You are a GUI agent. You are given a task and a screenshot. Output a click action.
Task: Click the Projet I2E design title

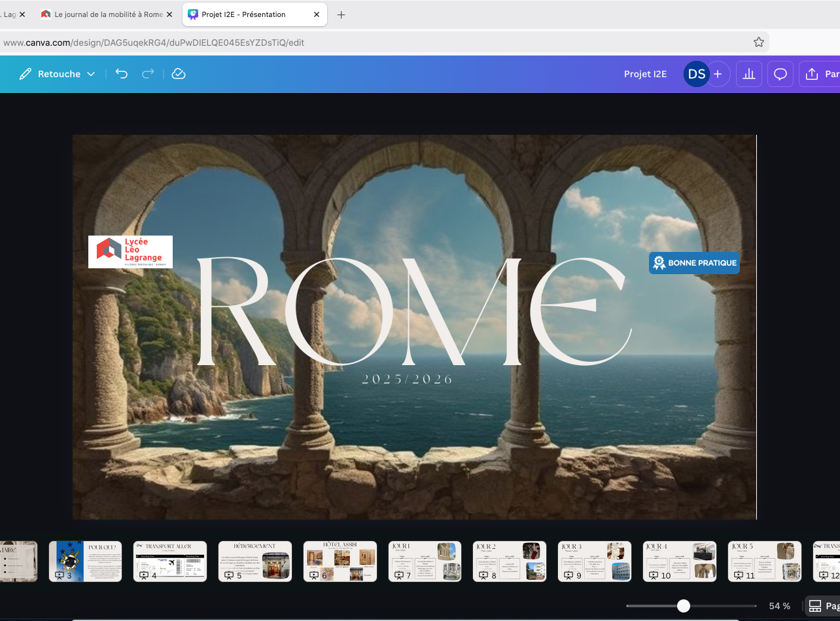(645, 74)
